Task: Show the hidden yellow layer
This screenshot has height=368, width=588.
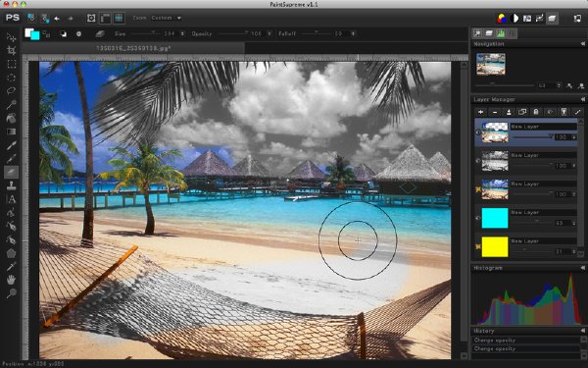Action: (x=478, y=246)
